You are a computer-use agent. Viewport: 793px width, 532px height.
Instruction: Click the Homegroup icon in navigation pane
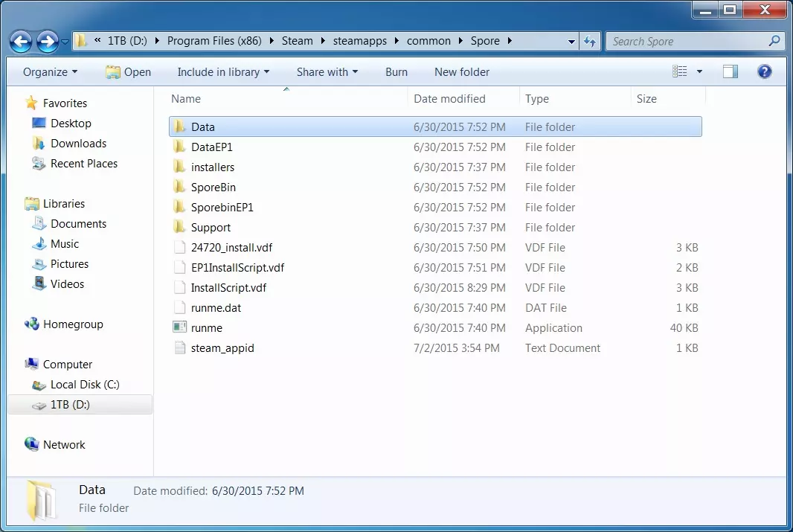pos(32,324)
